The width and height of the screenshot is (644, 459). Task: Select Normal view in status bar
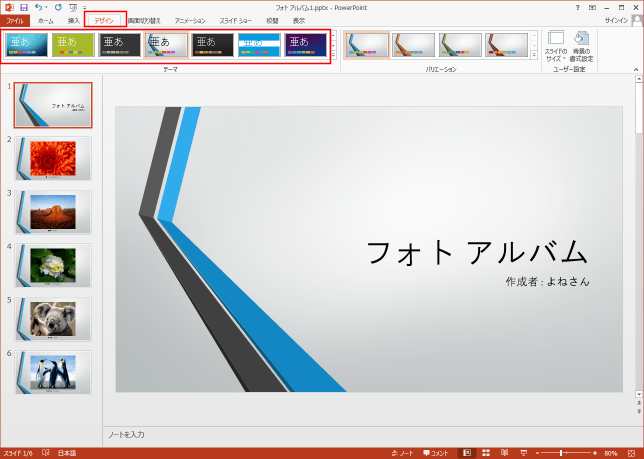(466, 453)
